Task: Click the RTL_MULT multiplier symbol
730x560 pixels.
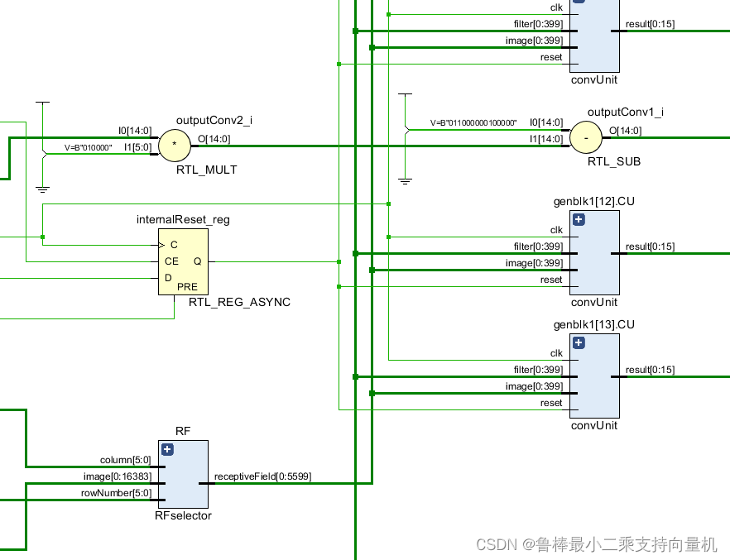Action: pyautogui.click(x=175, y=146)
